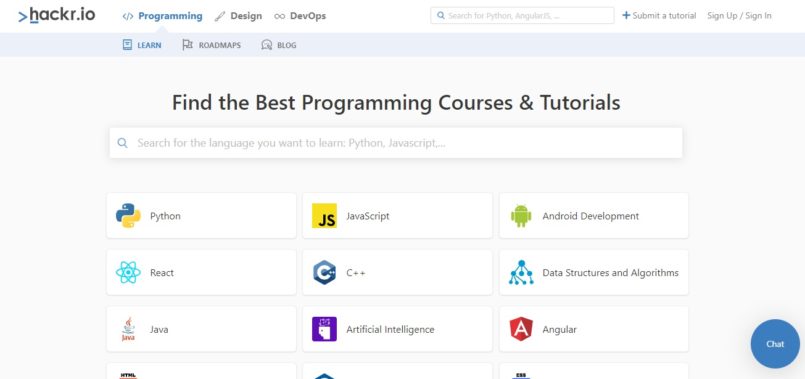805x379 pixels.
Task: Click the Python logo icon
Action: point(128,216)
